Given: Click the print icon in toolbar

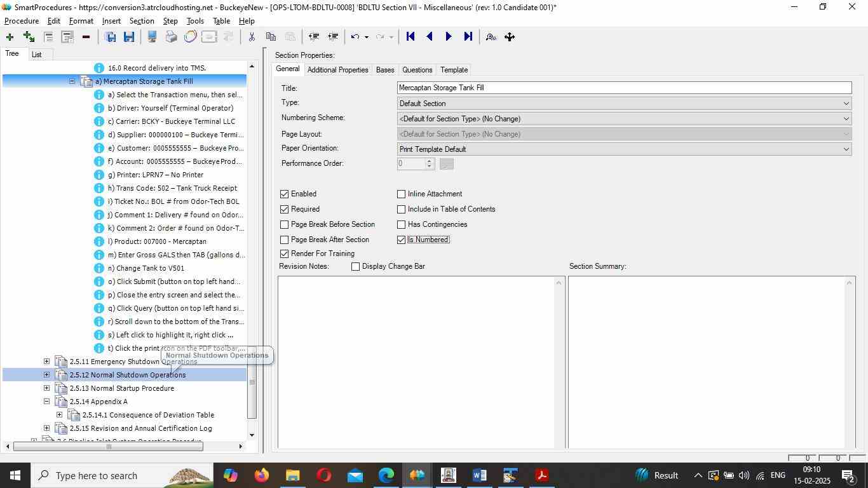Looking at the screenshot, I should (171, 37).
